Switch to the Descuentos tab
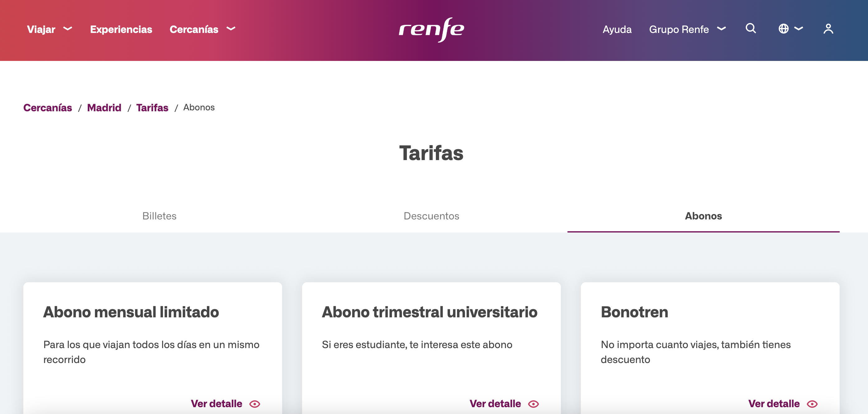 pos(431,216)
